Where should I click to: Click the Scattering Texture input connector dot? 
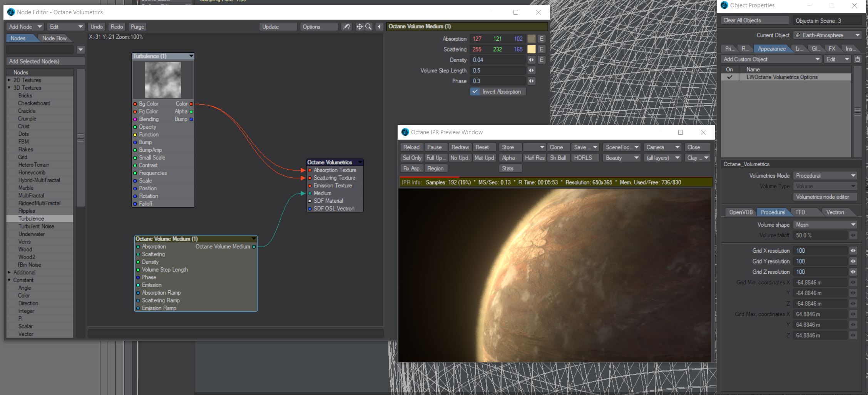309,178
